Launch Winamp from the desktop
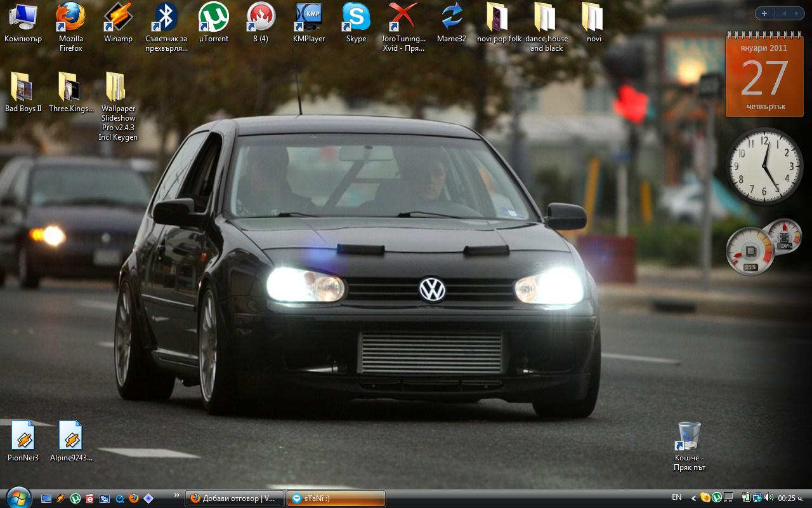This screenshot has height=508, width=812. (118, 18)
